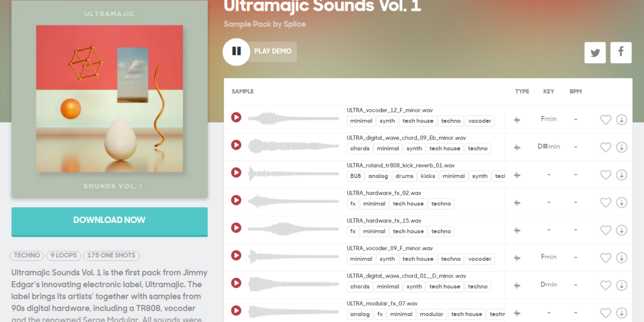Select the TECHNO genre tag under Download

[27, 255]
